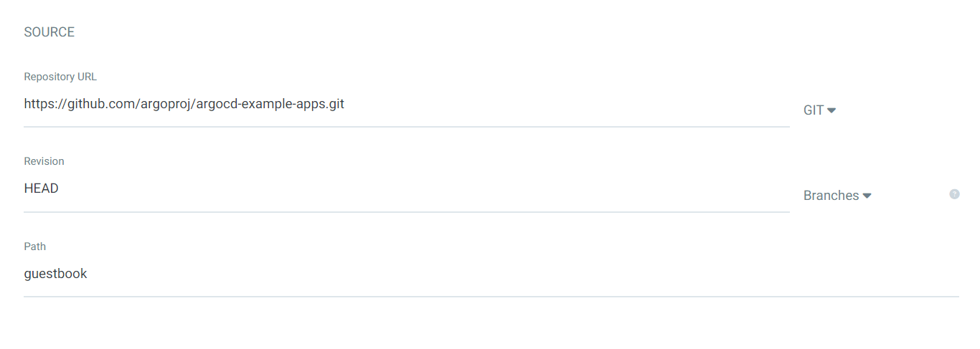
Task: Open the GIT repository type dropdown
Action: 819,111
